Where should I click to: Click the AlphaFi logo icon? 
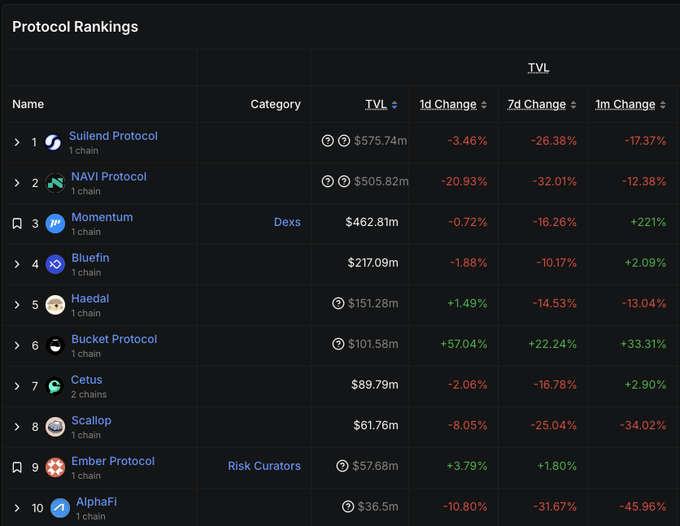coord(60,508)
